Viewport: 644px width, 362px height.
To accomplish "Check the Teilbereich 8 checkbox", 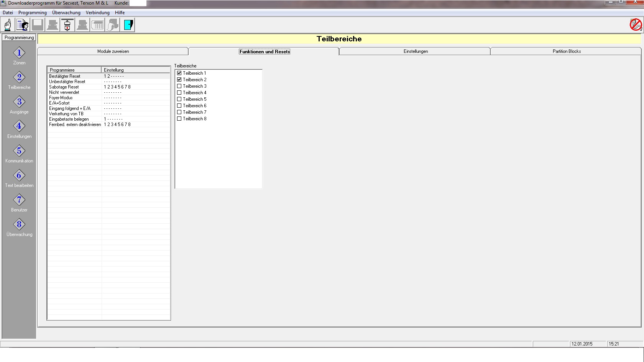I will [179, 119].
